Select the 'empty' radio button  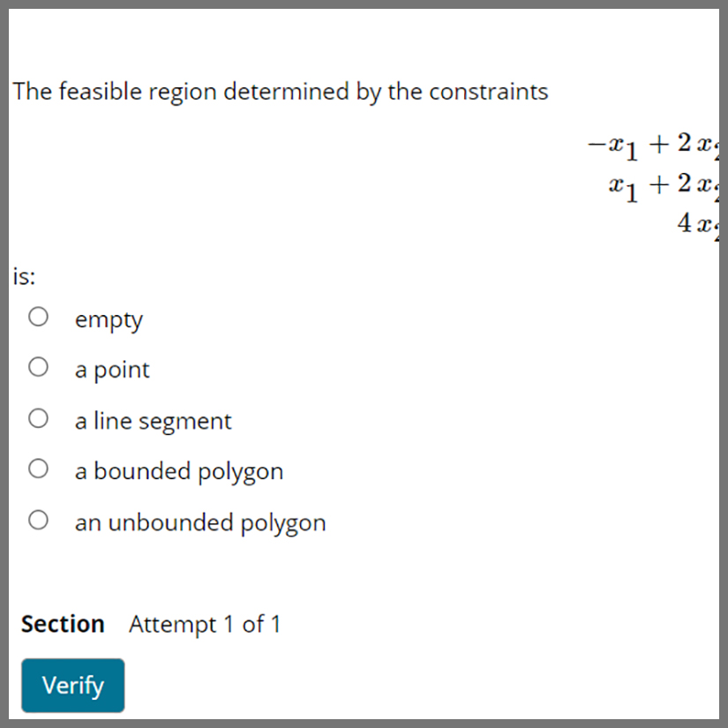[38, 317]
